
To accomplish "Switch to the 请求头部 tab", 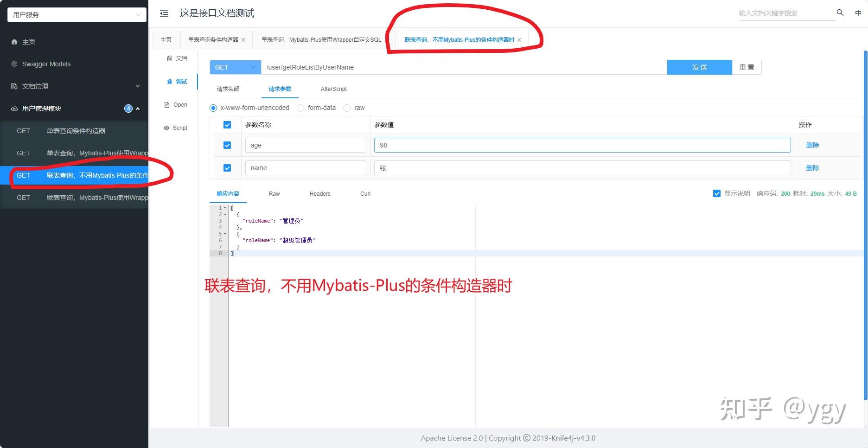I will pos(228,89).
